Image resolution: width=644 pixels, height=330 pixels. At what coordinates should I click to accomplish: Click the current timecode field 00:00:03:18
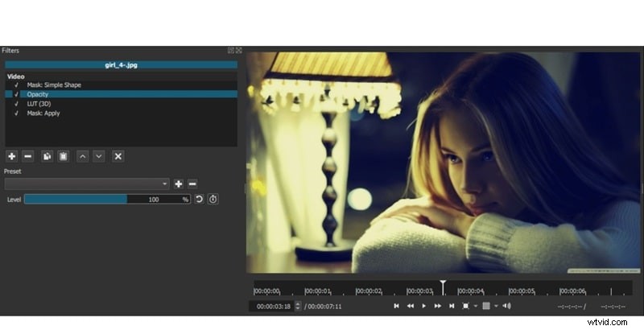click(x=272, y=306)
